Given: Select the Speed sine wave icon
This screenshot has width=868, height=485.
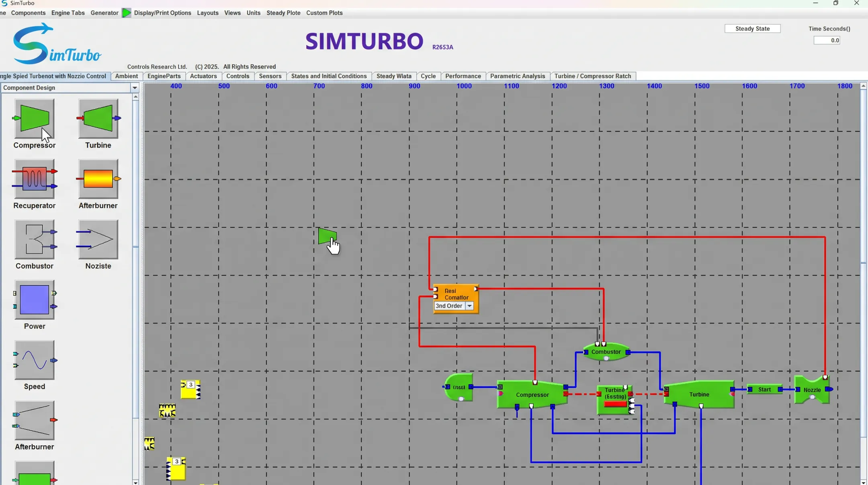Looking at the screenshot, I should click(34, 360).
